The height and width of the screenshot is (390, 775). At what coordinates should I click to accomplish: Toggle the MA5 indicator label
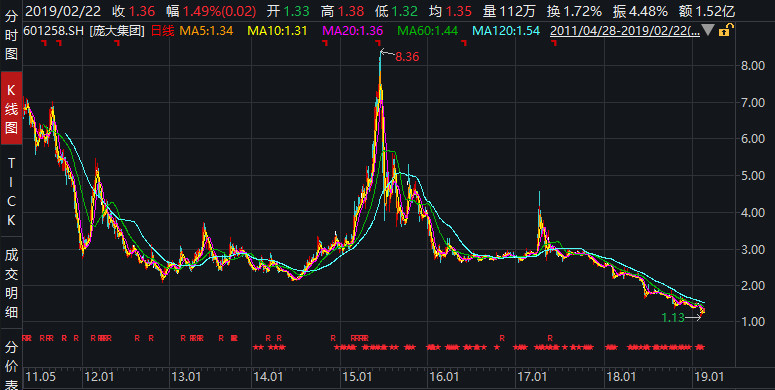point(206,31)
